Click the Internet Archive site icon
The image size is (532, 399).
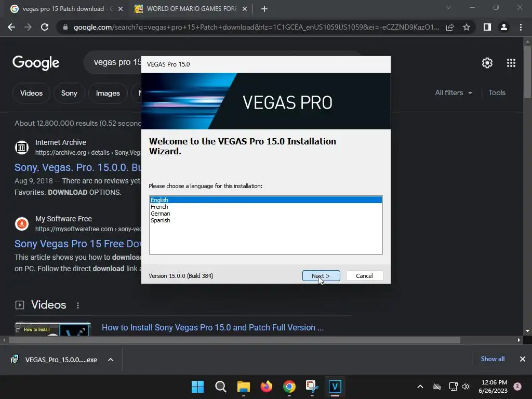(22, 147)
